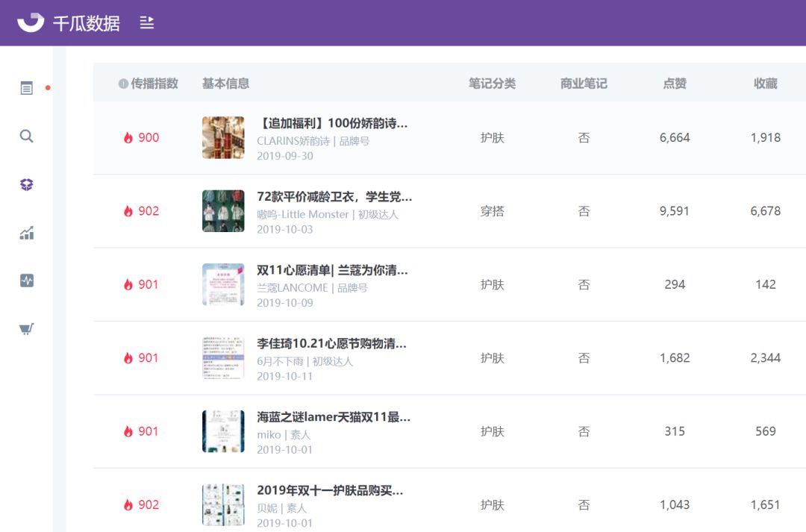Click the flame icon in the 72款平价减龄卫衣 row

tap(128, 211)
